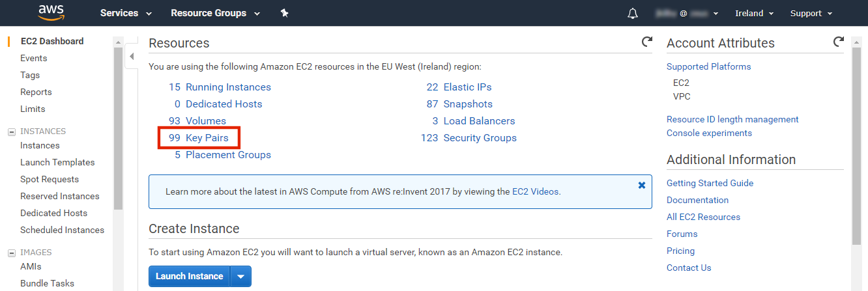Open 123 Security Groups link
Screen dimensions: 868x291
pyautogui.click(x=469, y=138)
